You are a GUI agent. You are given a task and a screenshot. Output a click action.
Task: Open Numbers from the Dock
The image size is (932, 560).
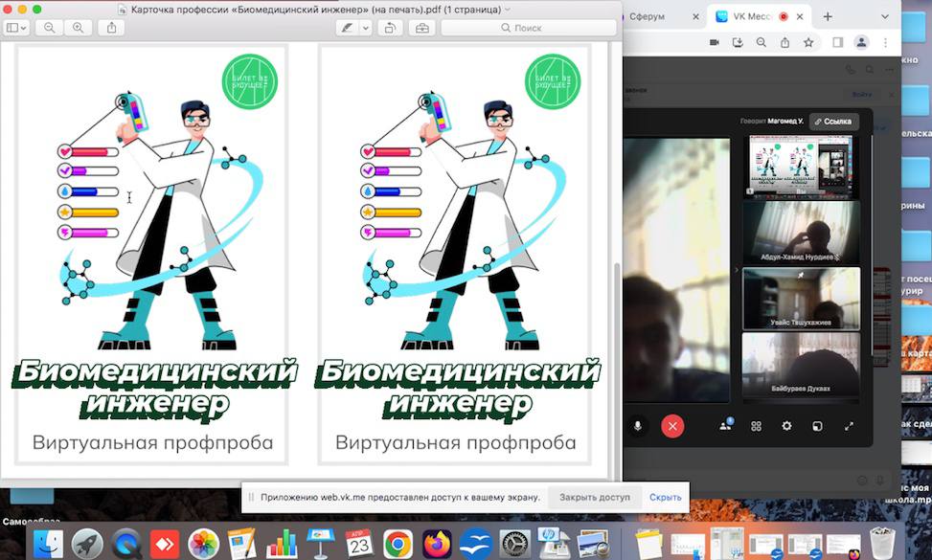282,543
